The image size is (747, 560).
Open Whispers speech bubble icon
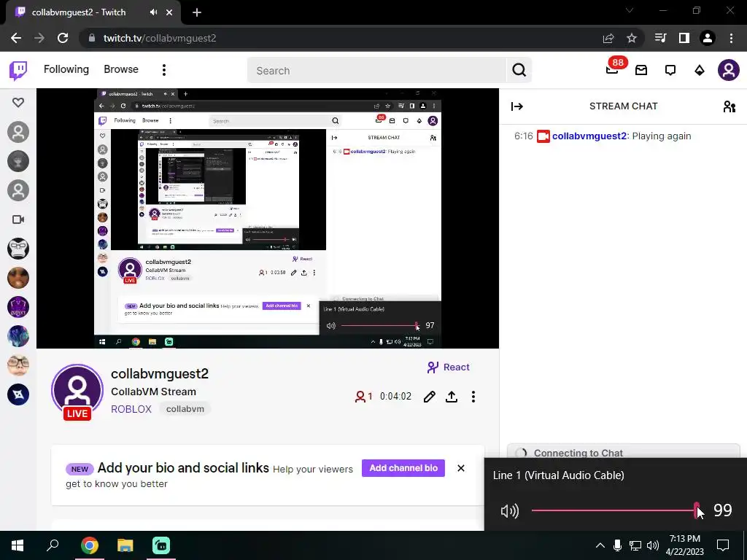pyautogui.click(x=670, y=71)
